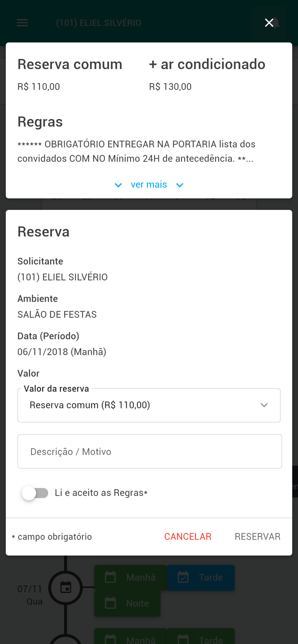
Task: Expand rules with ver mais link
Action: [x=149, y=185]
